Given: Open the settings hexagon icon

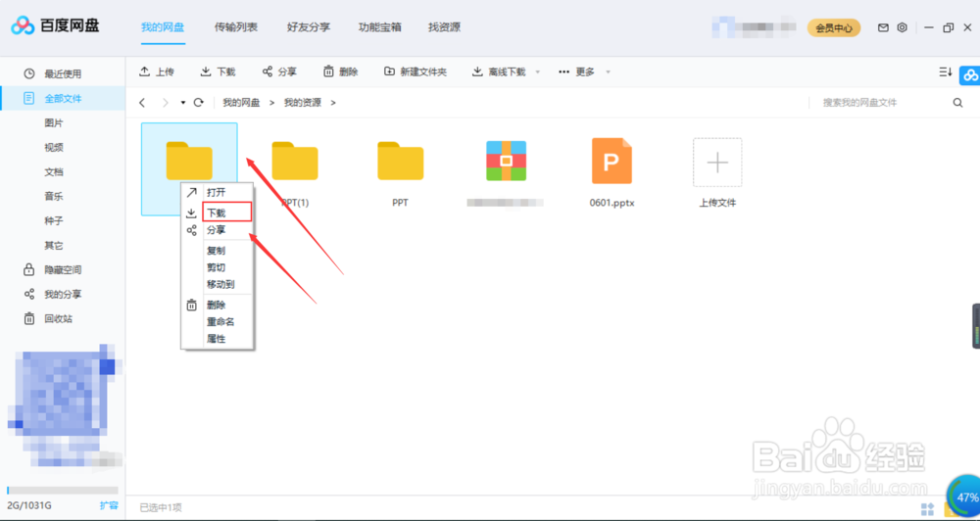Looking at the screenshot, I should click(902, 28).
